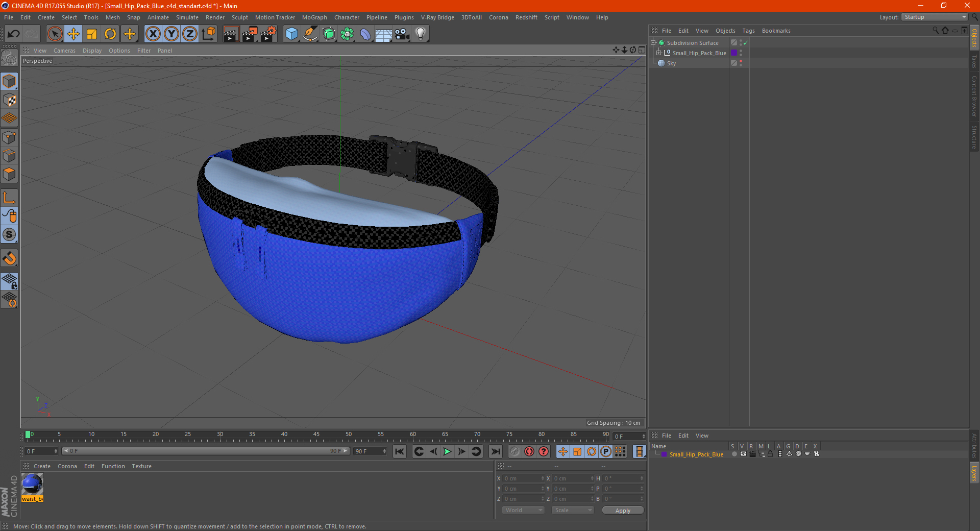Open the Floor environment objects icon

point(384,34)
